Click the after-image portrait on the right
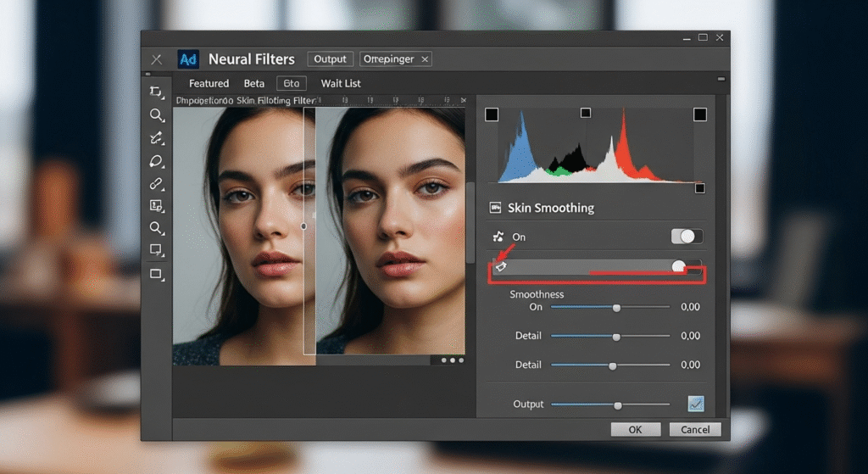 pos(390,231)
